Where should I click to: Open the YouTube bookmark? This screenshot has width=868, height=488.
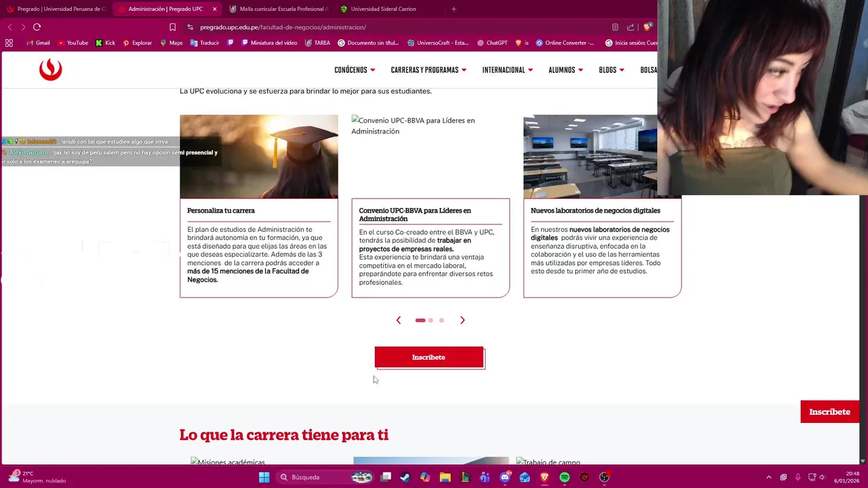point(73,43)
